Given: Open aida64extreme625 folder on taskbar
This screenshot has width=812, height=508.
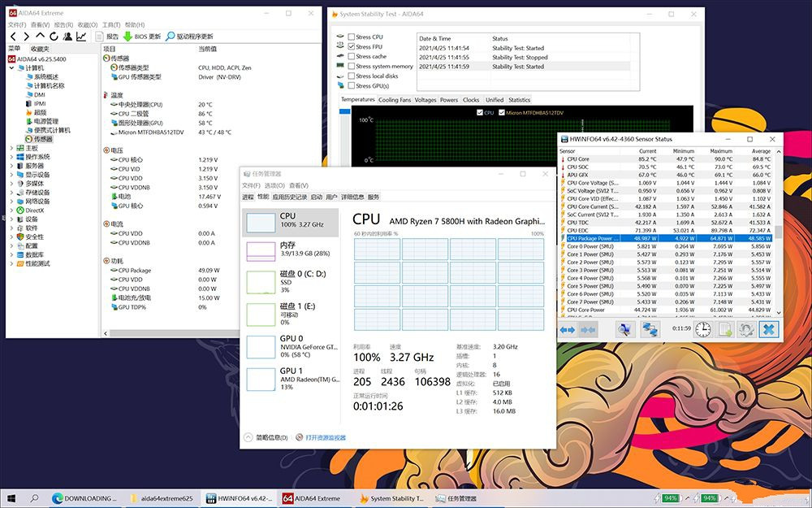Looking at the screenshot, I should click(x=162, y=498).
